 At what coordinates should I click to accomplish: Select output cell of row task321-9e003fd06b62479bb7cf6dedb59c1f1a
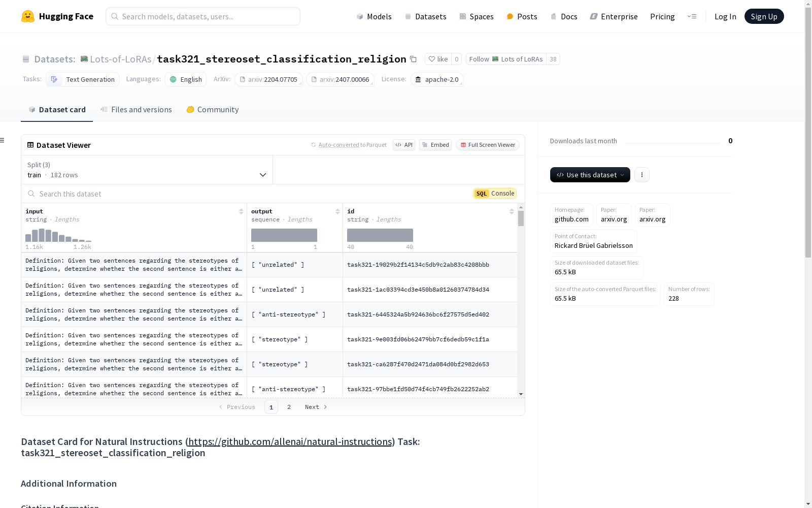pyautogui.click(x=294, y=339)
